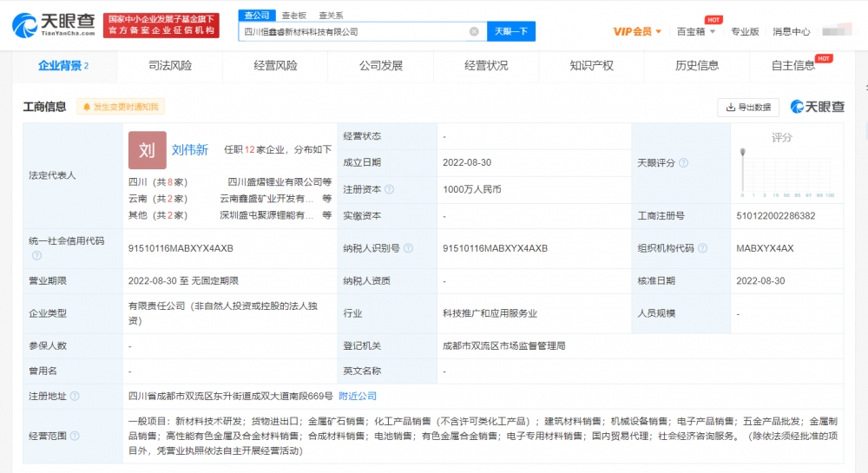
Task: Click the 12 companies count link
Action: (x=249, y=150)
